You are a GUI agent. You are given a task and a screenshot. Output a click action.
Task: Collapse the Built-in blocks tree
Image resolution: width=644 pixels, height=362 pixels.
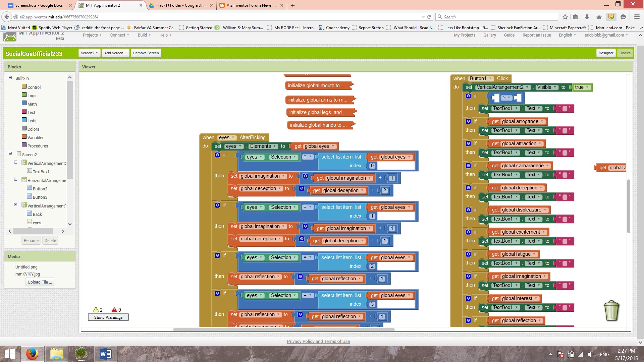[10, 78]
